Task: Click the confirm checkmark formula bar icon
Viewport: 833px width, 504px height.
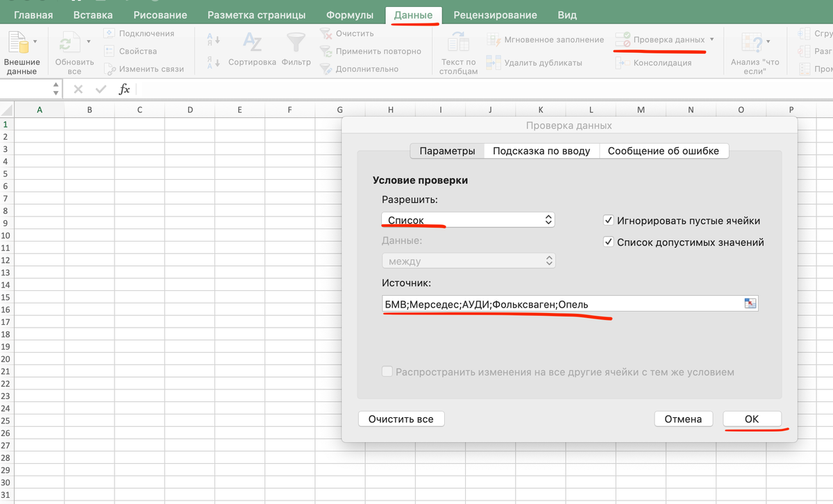Action: [101, 89]
